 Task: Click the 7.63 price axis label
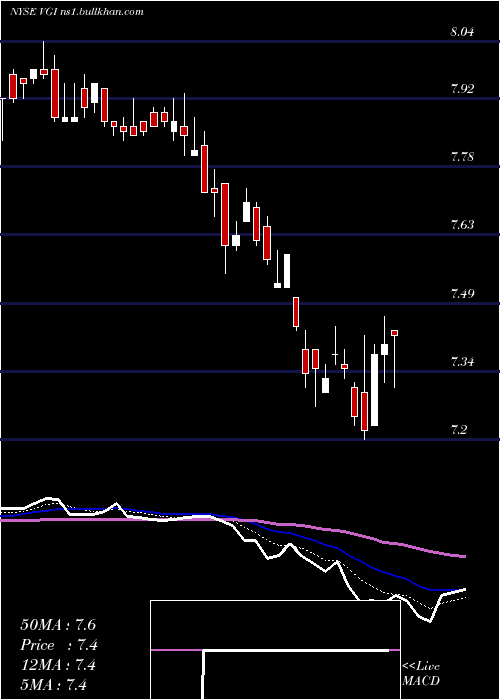[x=462, y=225]
